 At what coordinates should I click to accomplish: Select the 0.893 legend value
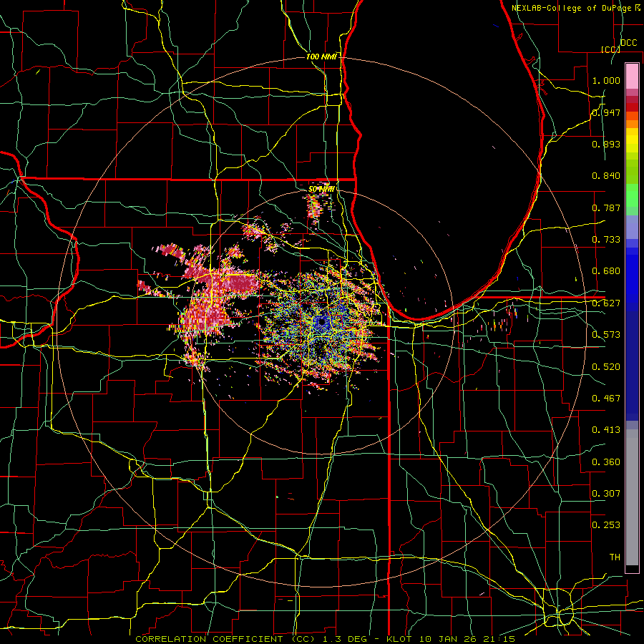[606, 144]
